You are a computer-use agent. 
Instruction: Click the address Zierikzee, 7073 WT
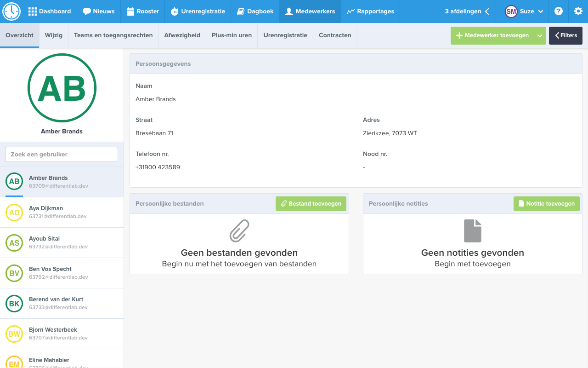390,133
